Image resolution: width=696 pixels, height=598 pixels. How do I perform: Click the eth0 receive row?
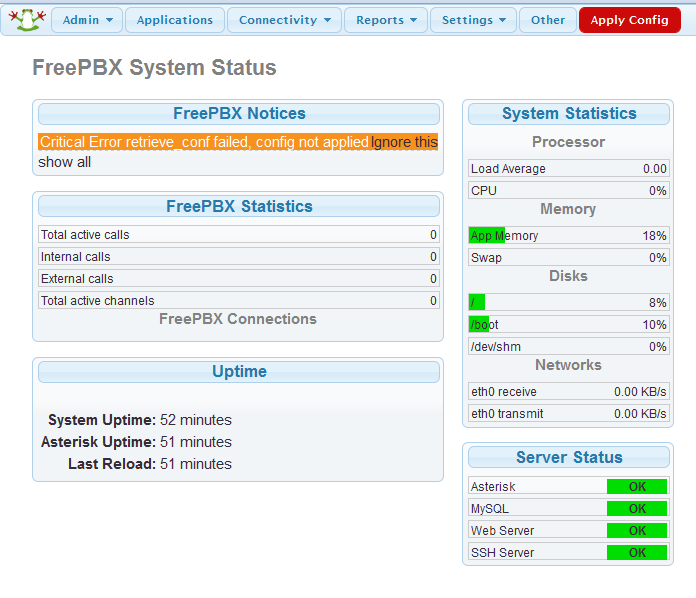(x=569, y=392)
